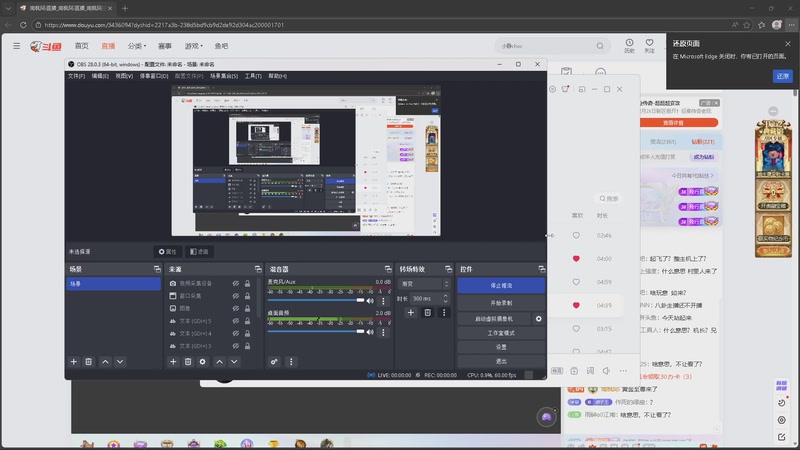Add a new source in OBS Sources panel

click(173, 362)
